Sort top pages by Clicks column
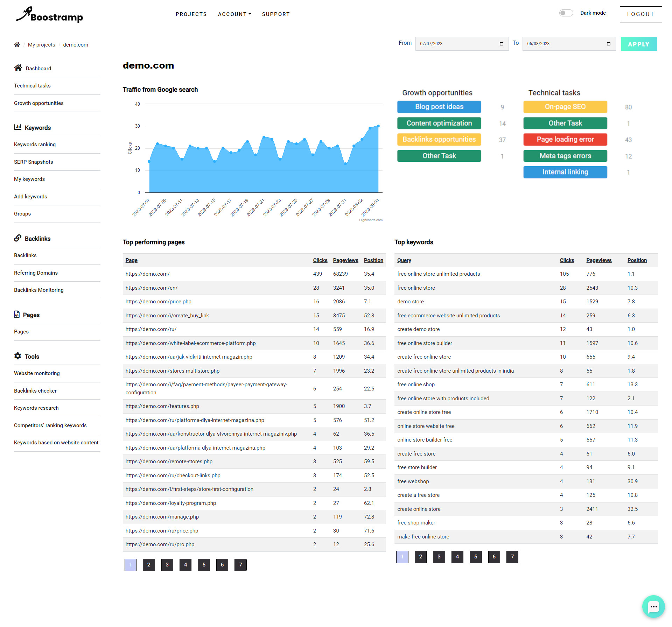Viewport: 672px width, 627px height. coord(320,260)
